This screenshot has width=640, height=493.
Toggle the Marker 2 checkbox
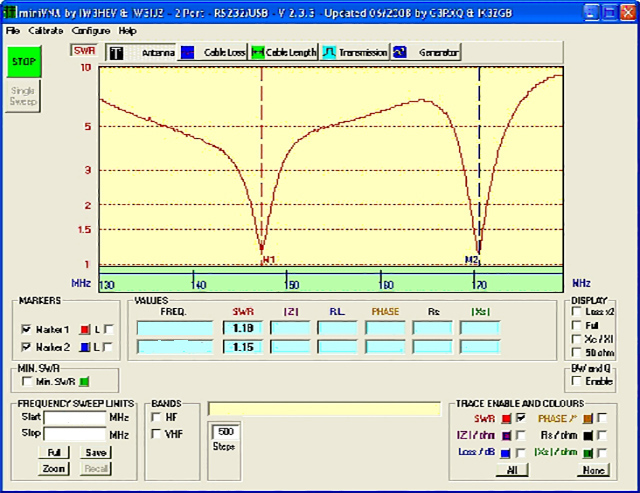pyautogui.click(x=27, y=347)
